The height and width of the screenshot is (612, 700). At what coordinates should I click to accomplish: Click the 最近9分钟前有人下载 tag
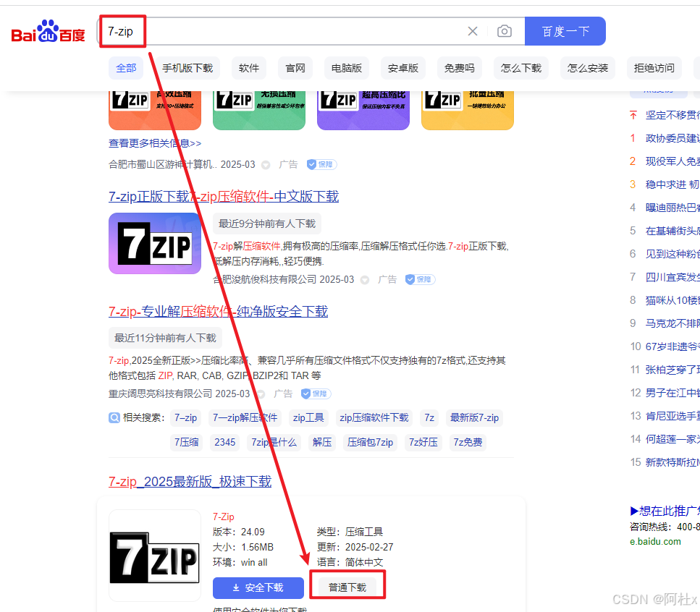[267, 224]
